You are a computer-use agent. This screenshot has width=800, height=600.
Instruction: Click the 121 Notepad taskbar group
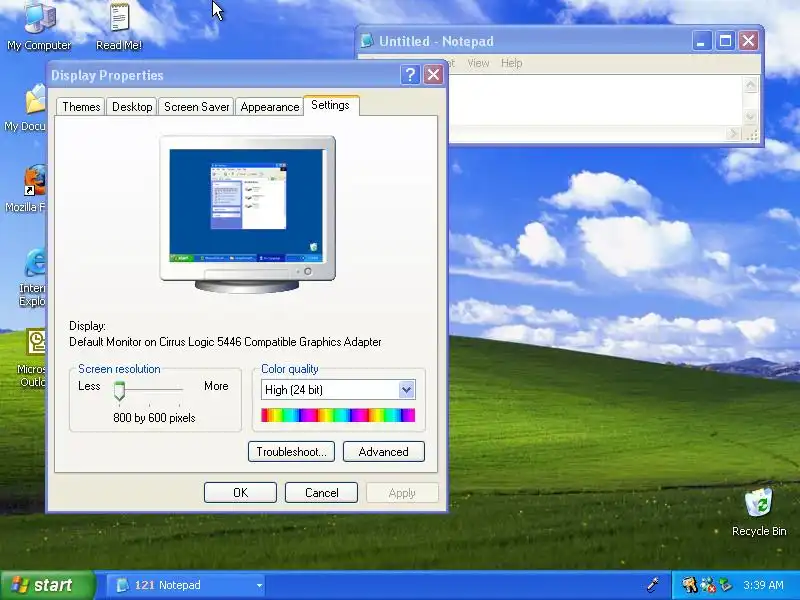click(x=188, y=585)
